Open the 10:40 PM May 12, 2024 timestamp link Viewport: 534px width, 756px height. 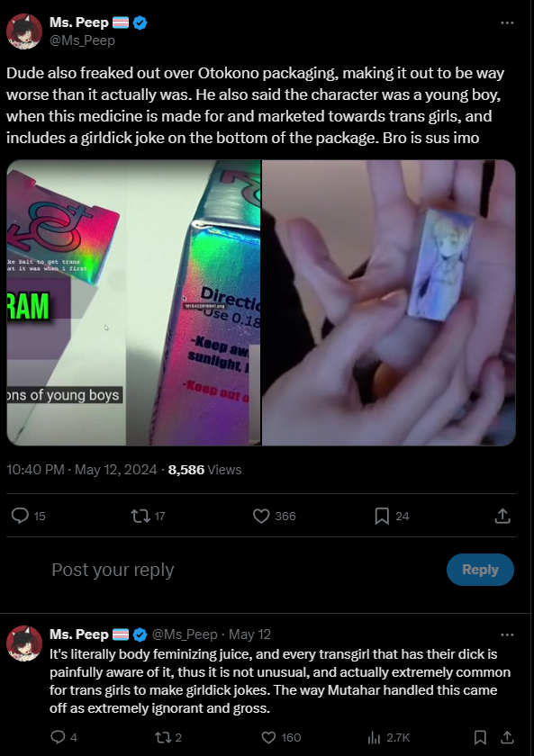(82, 470)
